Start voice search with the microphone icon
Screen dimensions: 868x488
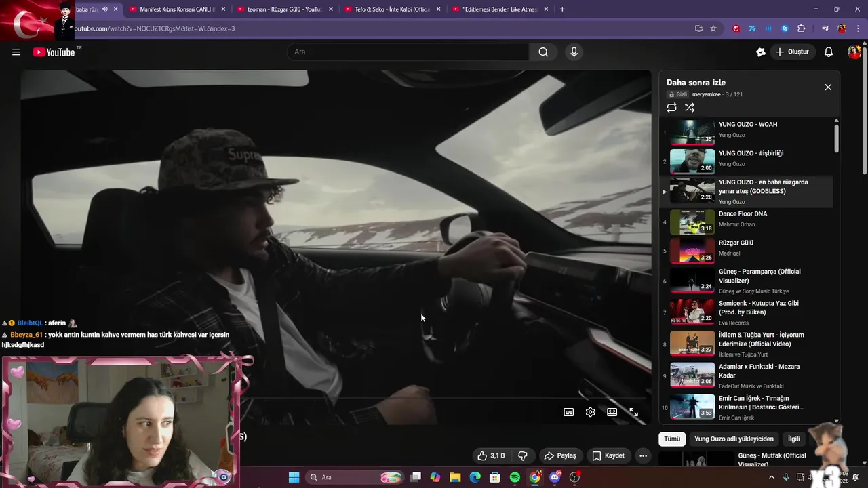pos(574,52)
